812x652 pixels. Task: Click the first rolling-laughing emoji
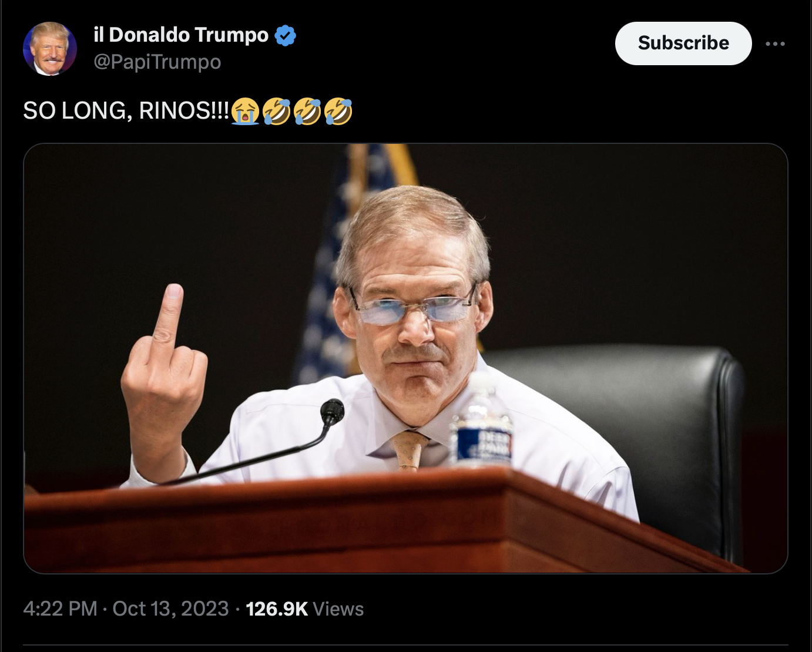(276, 110)
